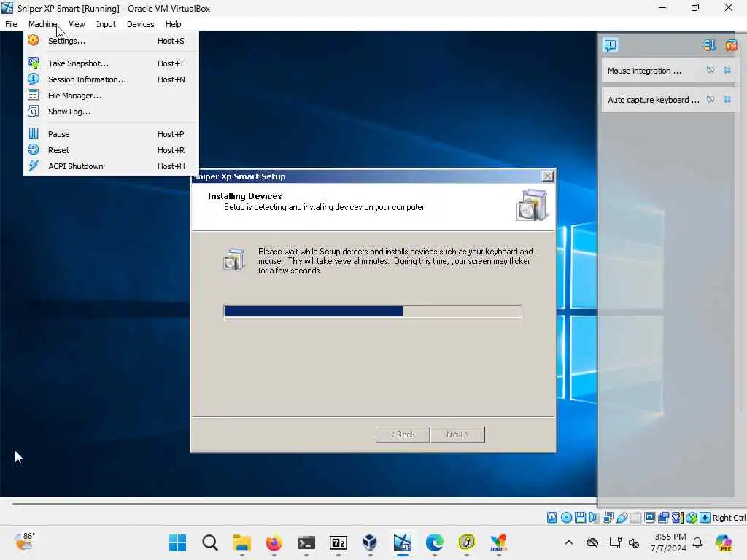
Task: Open Copilot preview icon in taskbar
Action: click(724, 542)
